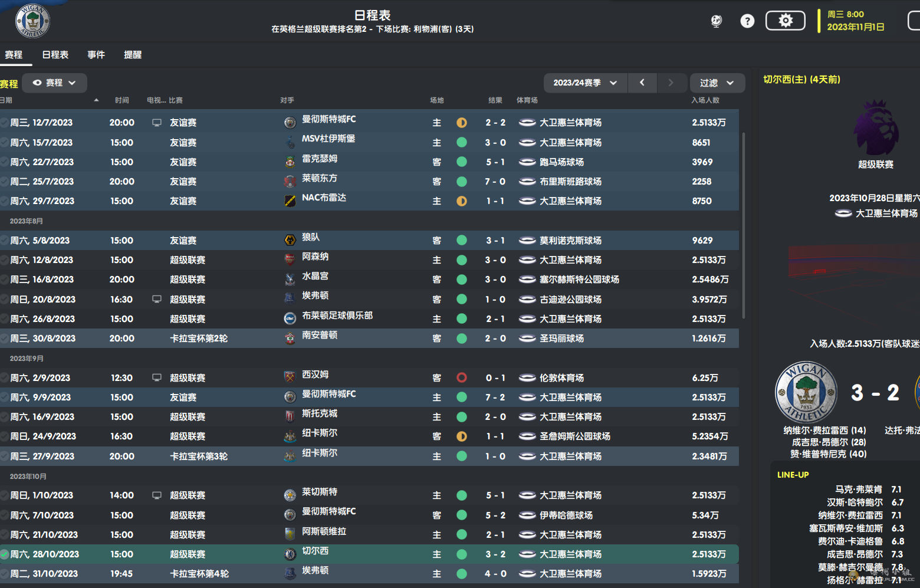The width and height of the screenshot is (920, 588).
Task: Open the help question mark icon
Action: coord(747,21)
